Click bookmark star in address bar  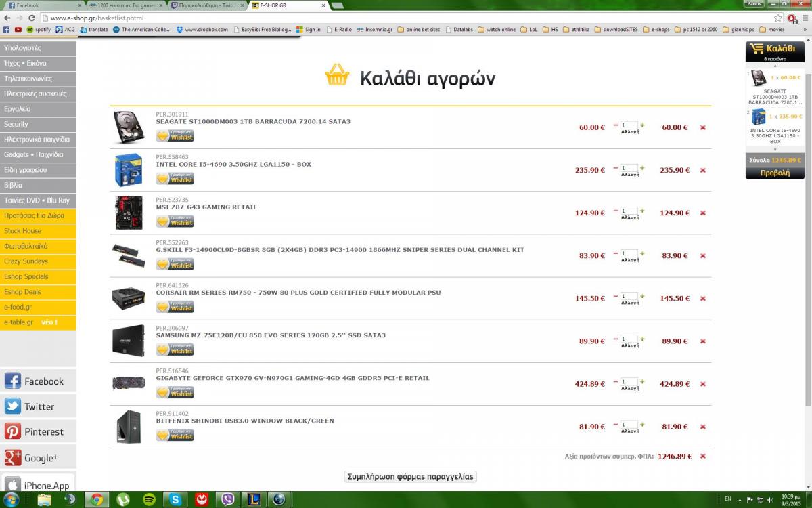778,18
